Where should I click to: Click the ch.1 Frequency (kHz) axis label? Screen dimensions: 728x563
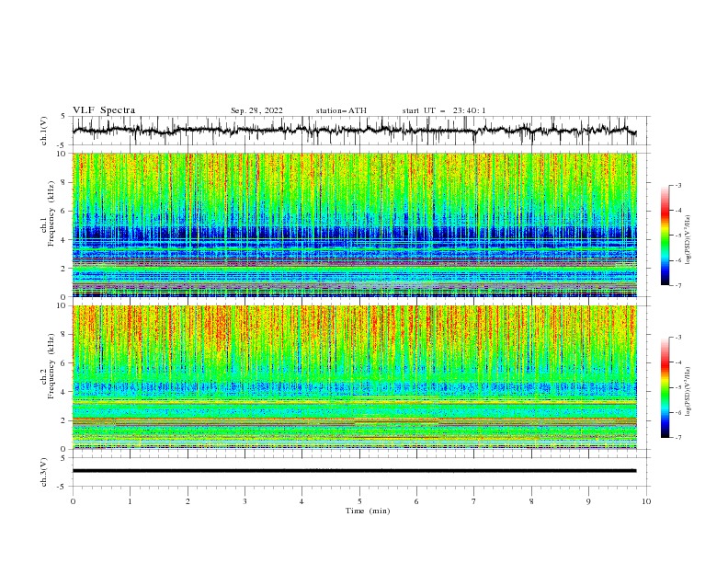49,214
